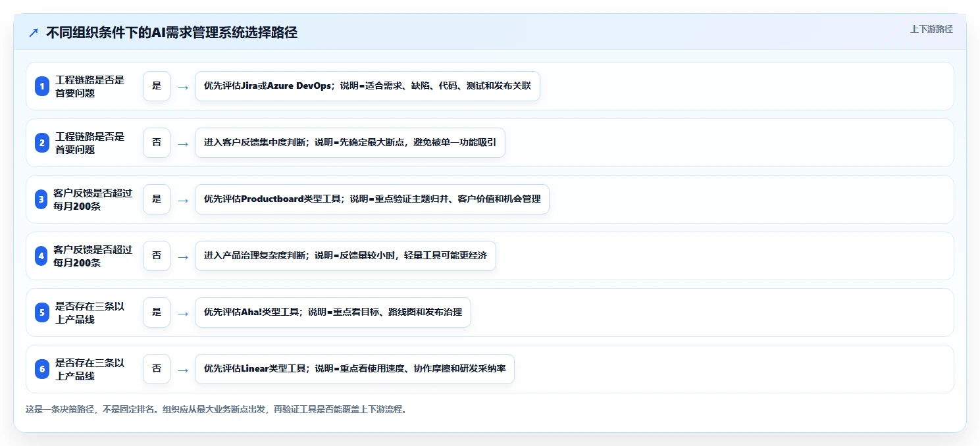Click the diagonal arrow icon beside the title
Image resolution: width=980 pixels, height=446 pixels.
[x=34, y=33]
